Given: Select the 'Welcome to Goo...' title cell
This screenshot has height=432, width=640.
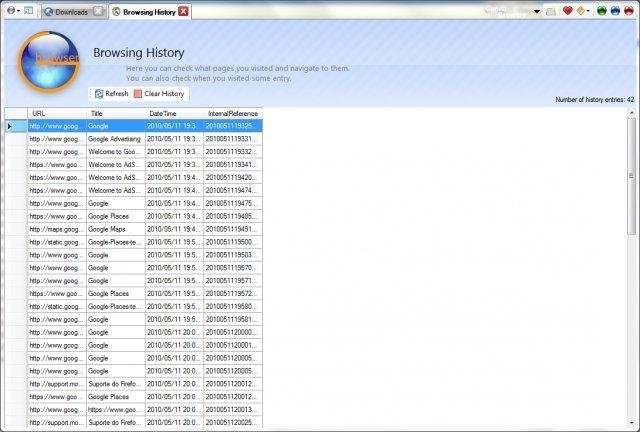Looking at the screenshot, I should (116, 152).
